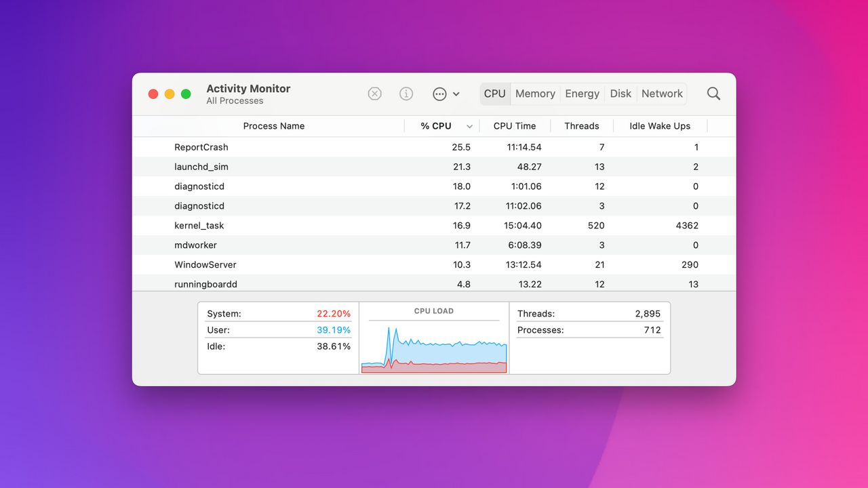Open the ellipsis more actions menu
Image resolution: width=868 pixels, height=488 pixels.
pos(439,94)
